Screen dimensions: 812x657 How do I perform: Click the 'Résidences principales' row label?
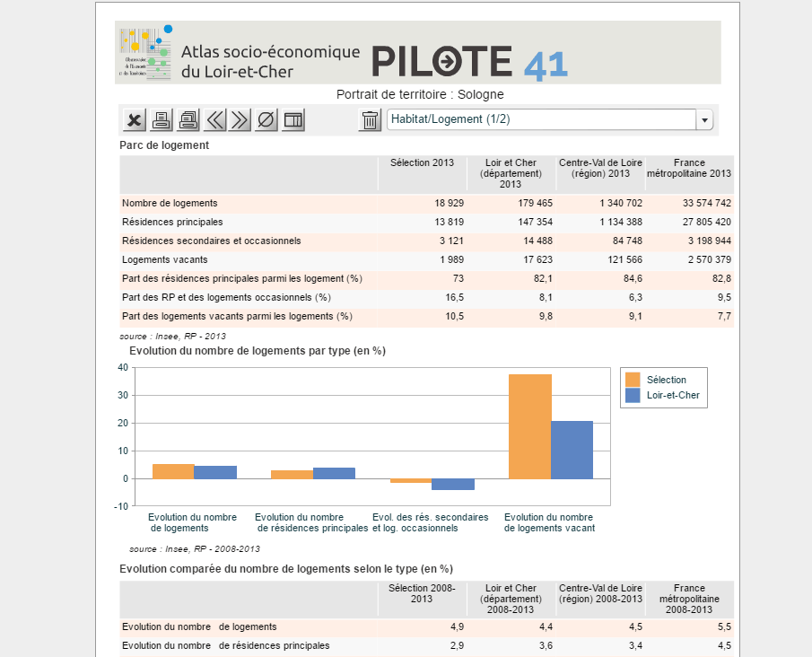coord(172,222)
